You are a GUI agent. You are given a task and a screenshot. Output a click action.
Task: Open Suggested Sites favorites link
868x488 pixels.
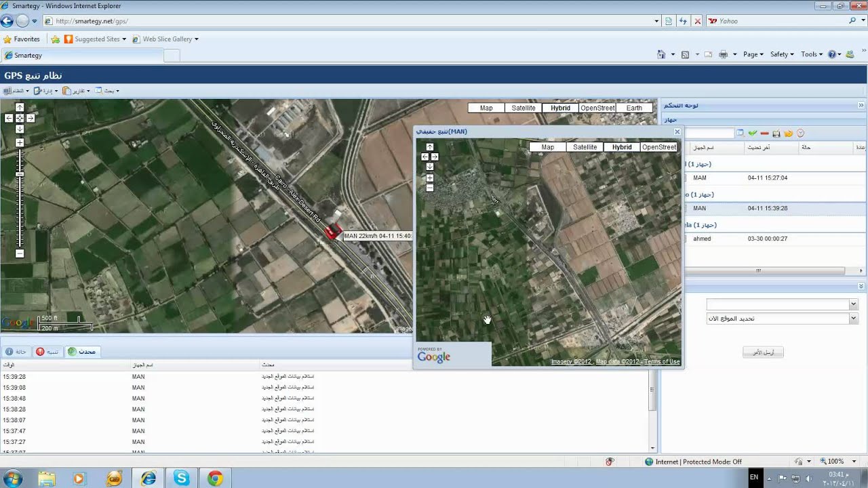pyautogui.click(x=95, y=39)
